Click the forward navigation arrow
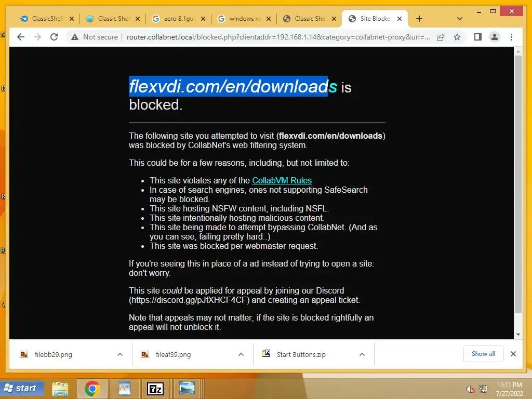Image resolution: width=532 pixels, height=399 pixels. click(37, 37)
